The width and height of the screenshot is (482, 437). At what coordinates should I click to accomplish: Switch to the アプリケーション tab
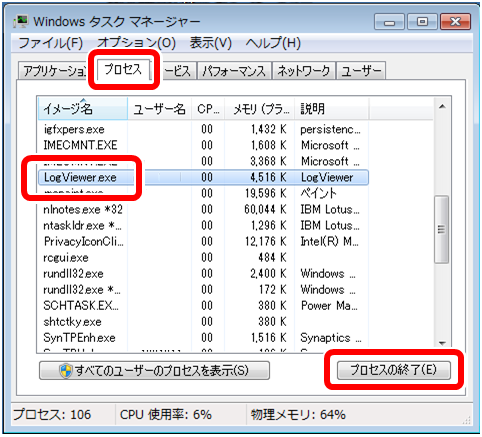(53, 71)
